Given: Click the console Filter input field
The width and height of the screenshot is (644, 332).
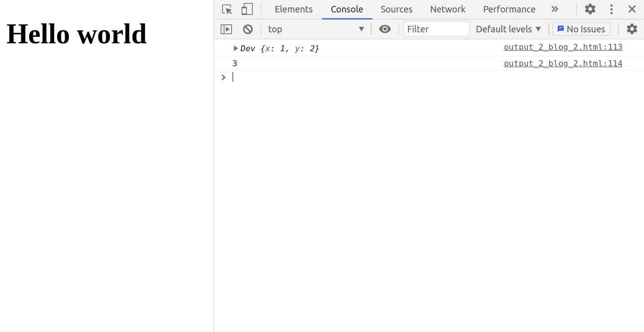Looking at the screenshot, I should click(436, 29).
